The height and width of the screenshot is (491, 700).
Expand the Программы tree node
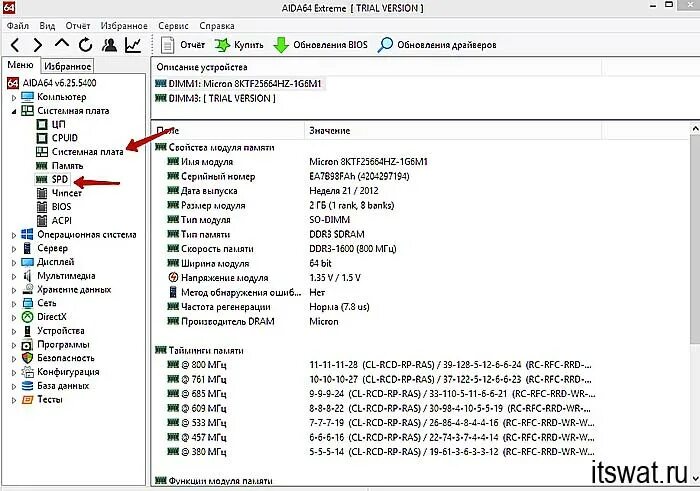[x=14, y=345]
